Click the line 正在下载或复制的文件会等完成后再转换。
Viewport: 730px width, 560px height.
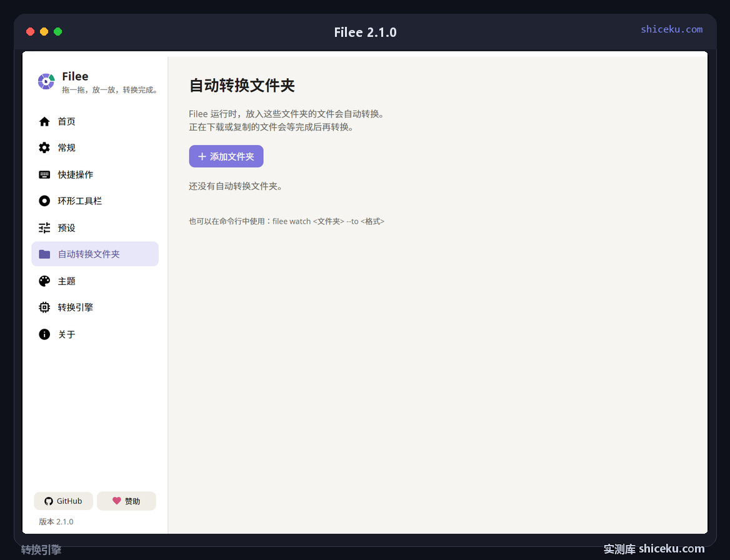click(271, 127)
